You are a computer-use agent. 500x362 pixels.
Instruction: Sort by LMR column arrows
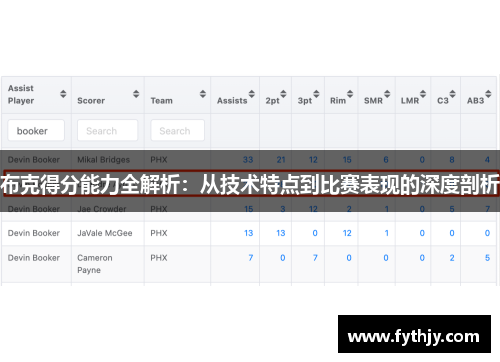[x=423, y=94]
